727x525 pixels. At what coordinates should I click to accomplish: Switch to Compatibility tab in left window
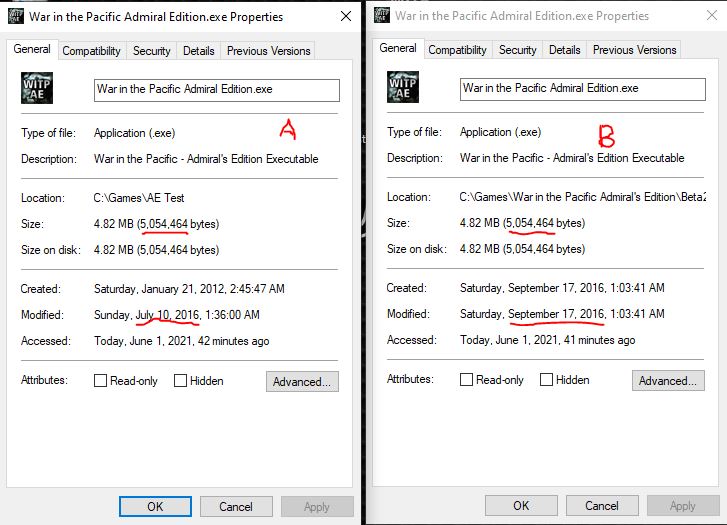click(91, 51)
